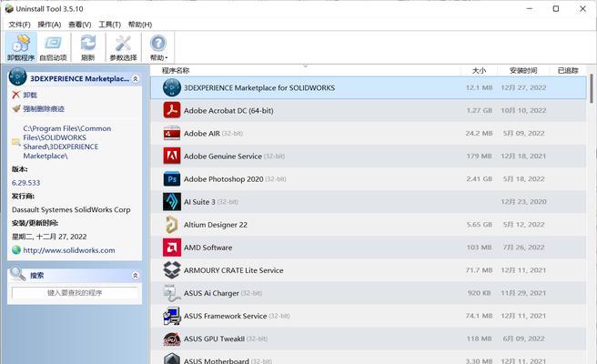Open the 操作(A) menu

tap(49, 25)
